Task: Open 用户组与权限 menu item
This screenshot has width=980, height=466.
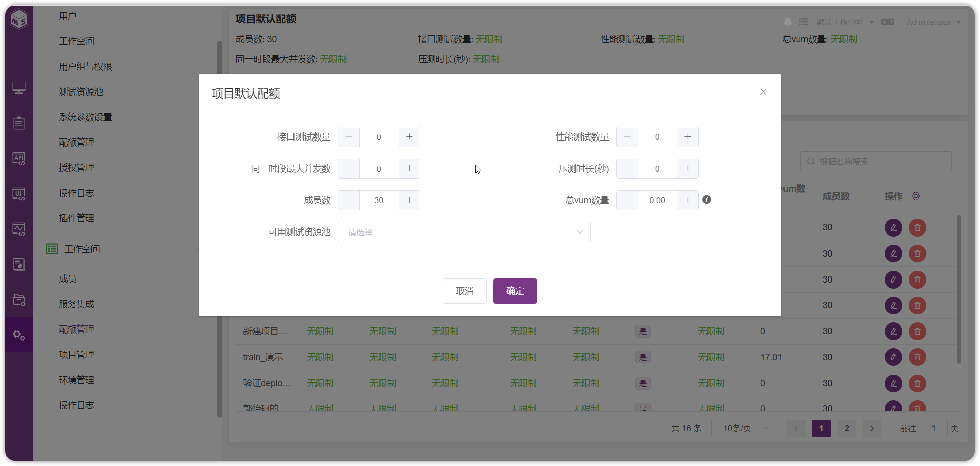Action: tap(85, 67)
